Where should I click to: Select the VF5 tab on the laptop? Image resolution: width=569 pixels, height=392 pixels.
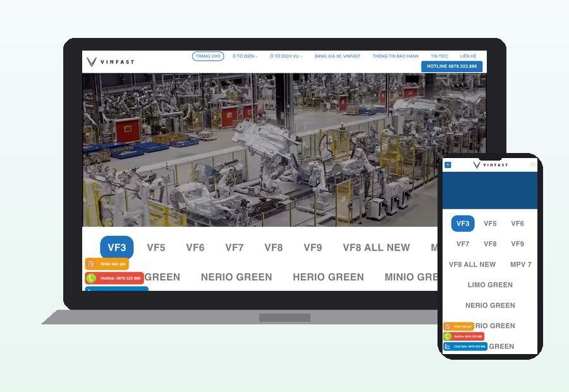[x=156, y=248]
